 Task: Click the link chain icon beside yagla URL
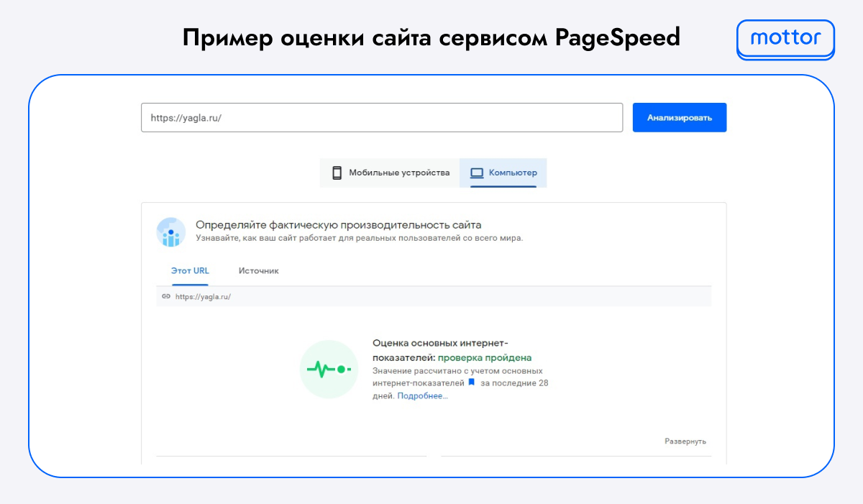166,296
